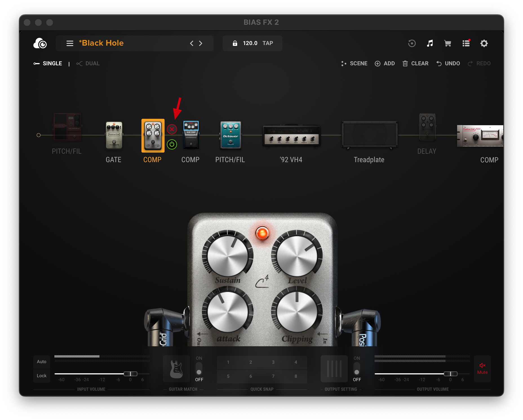
Task: Click REDO
Action: pyautogui.click(x=479, y=64)
